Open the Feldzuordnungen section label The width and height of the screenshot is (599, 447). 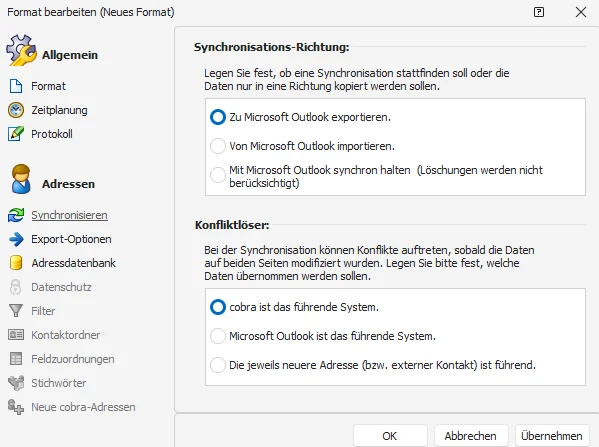(73, 359)
